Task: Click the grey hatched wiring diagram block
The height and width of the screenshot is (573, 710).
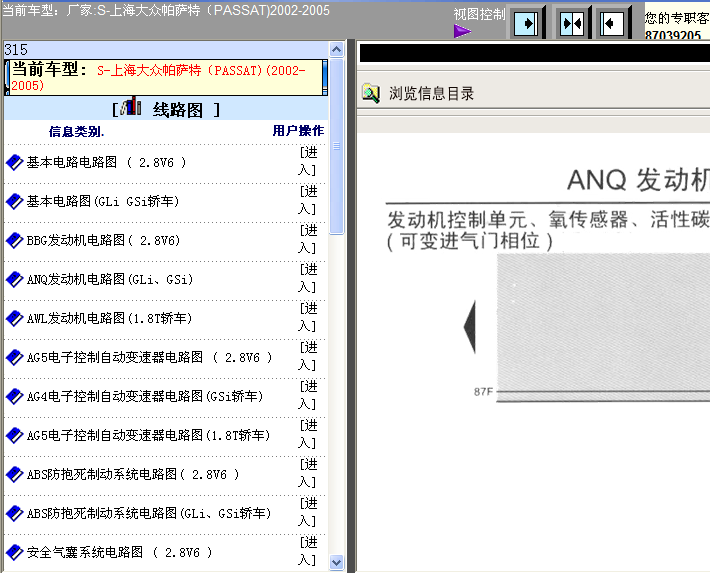Action: (x=603, y=327)
